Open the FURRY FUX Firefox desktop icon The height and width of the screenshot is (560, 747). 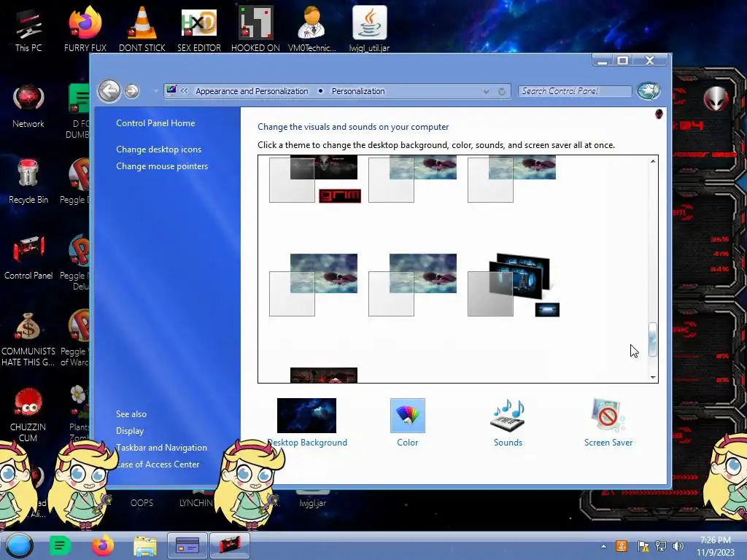[x=85, y=29]
